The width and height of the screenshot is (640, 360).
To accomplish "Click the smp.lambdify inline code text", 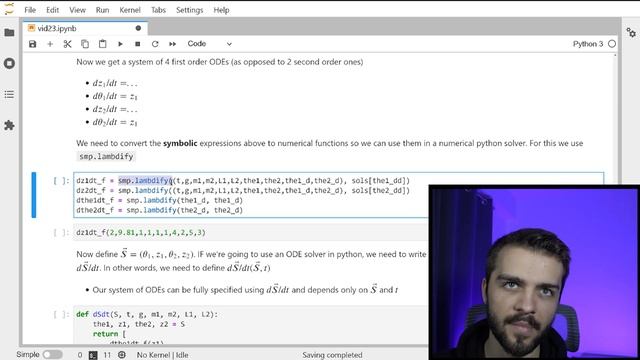I will point(106,156).
